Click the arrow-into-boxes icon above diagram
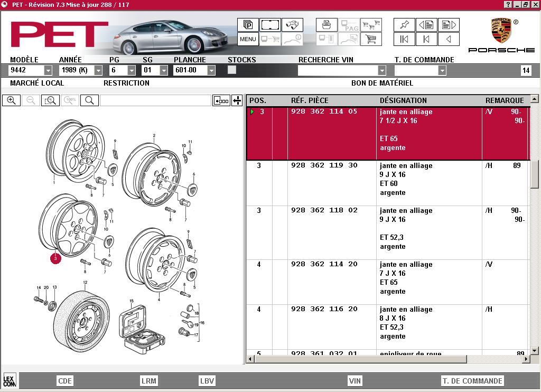Image resolution: width=541 pixels, height=392 pixels. (x=221, y=100)
